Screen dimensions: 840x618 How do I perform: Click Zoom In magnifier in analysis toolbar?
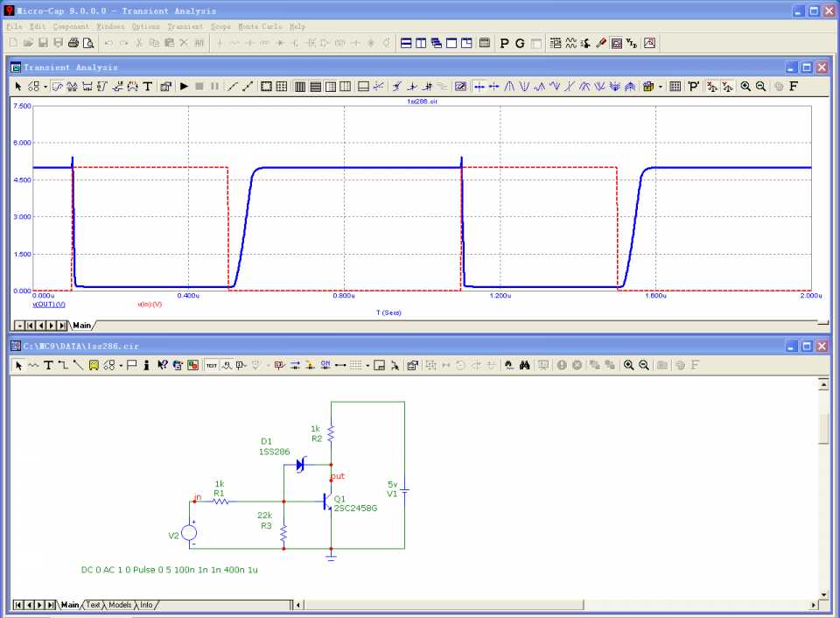[x=745, y=87]
